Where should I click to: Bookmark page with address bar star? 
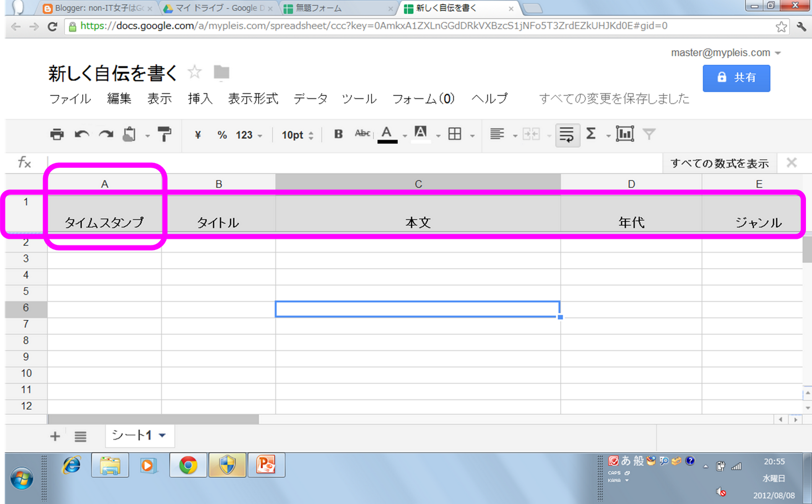pyautogui.click(x=781, y=26)
